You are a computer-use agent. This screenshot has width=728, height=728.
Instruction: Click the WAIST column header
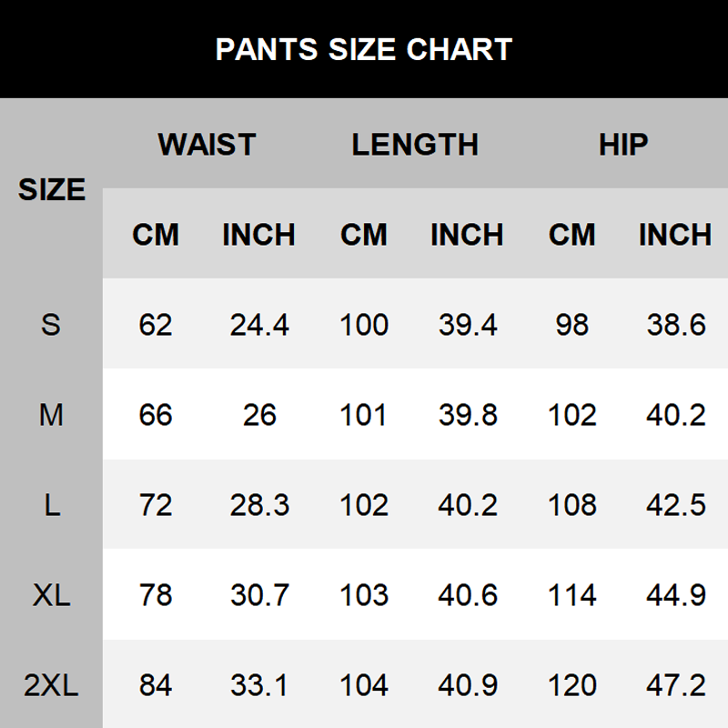click(x=207, y=145)
